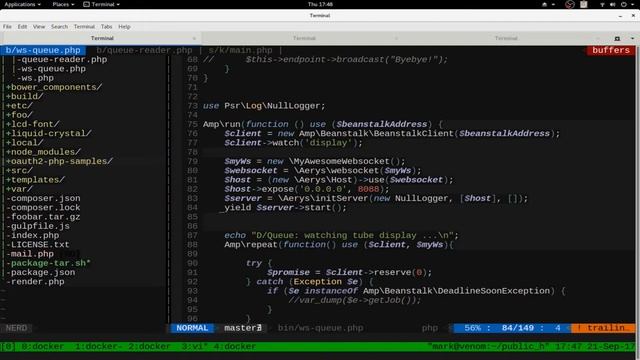Open the Search menu
The width and height of the screenshot is (640, 360).
pos(59,27)
